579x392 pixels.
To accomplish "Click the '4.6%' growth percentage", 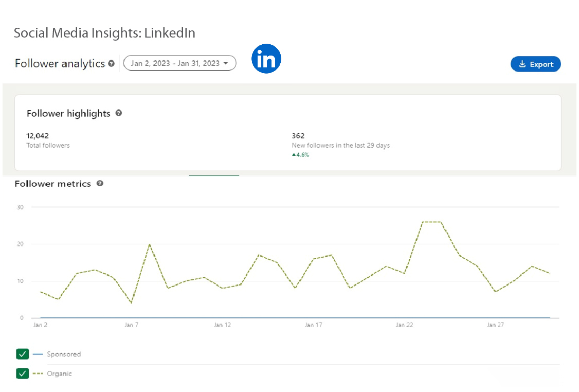I will coord(303,155).
